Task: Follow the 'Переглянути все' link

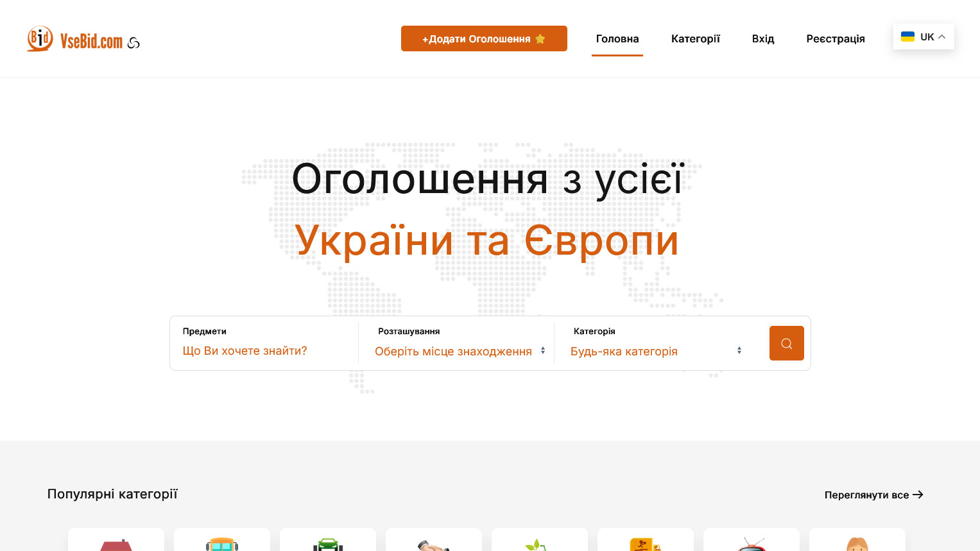Action: coord(873,495)
